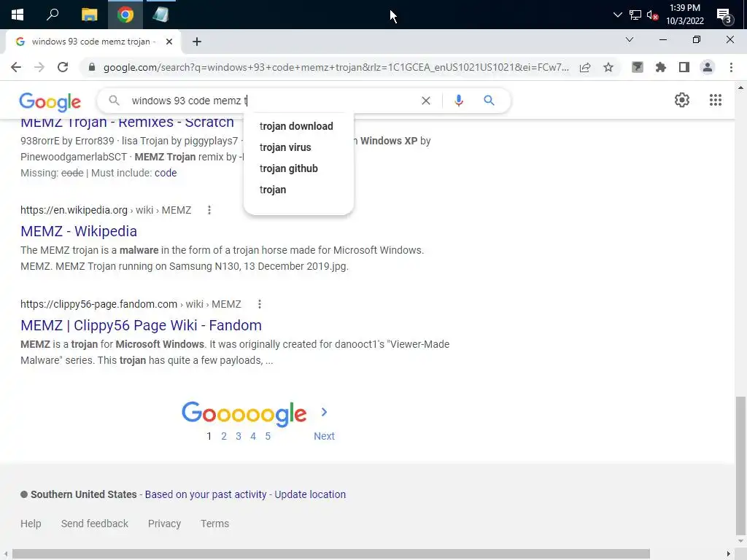Open MEMZ - Wikipedia result link
The width and height of the screenshot is (747, 560).
[79, 231]
